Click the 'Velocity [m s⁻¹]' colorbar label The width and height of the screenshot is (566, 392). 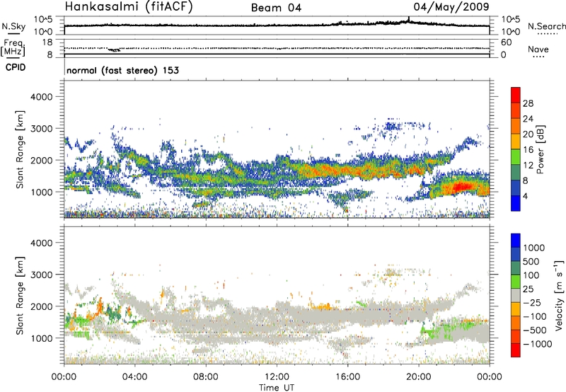559,295
